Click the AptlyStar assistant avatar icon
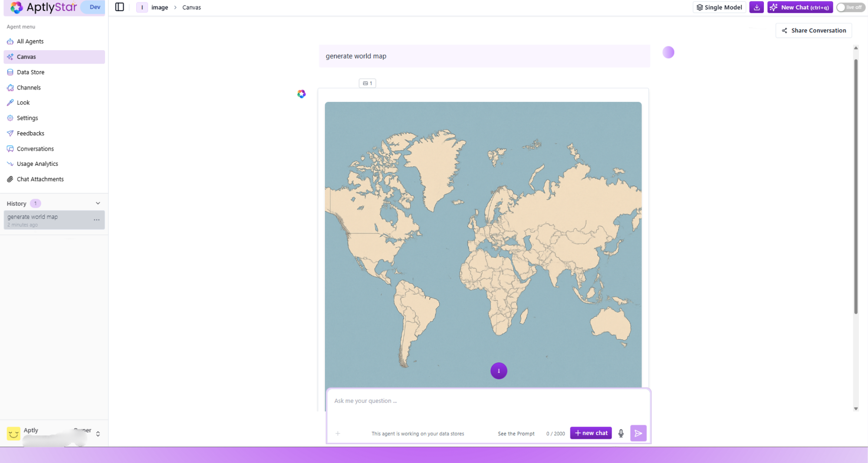Screen dimensions: 868x463 click(x=302, y=94)
